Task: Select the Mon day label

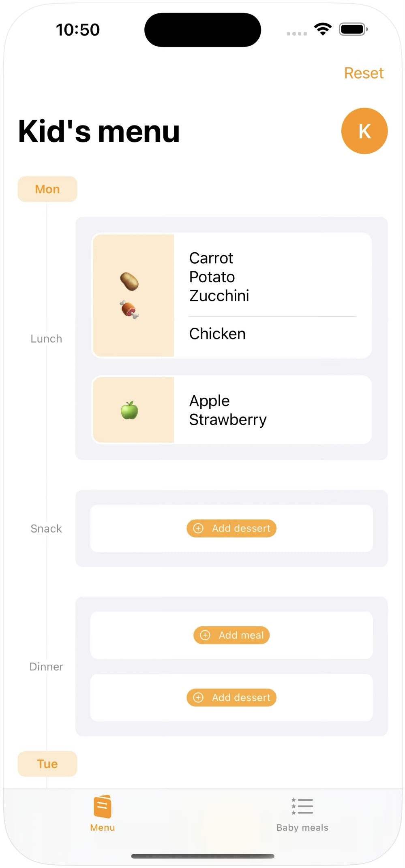Action: coord(47,189)
